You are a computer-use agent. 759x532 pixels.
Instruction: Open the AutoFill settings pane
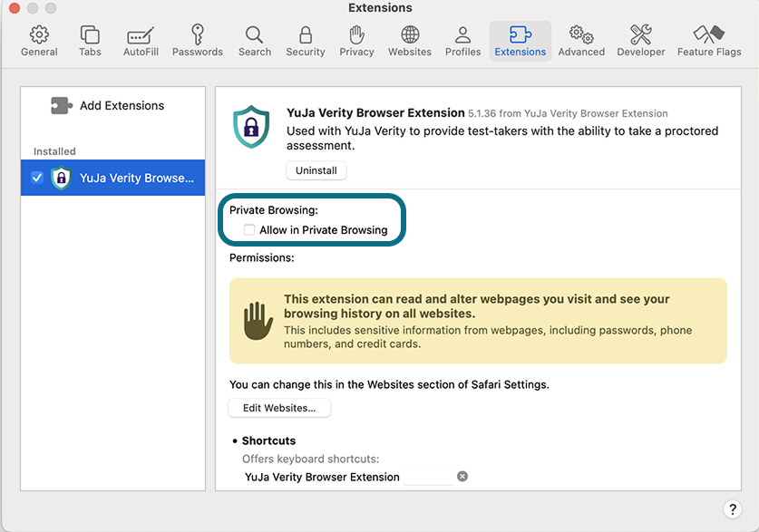click(x=141, y=41)
